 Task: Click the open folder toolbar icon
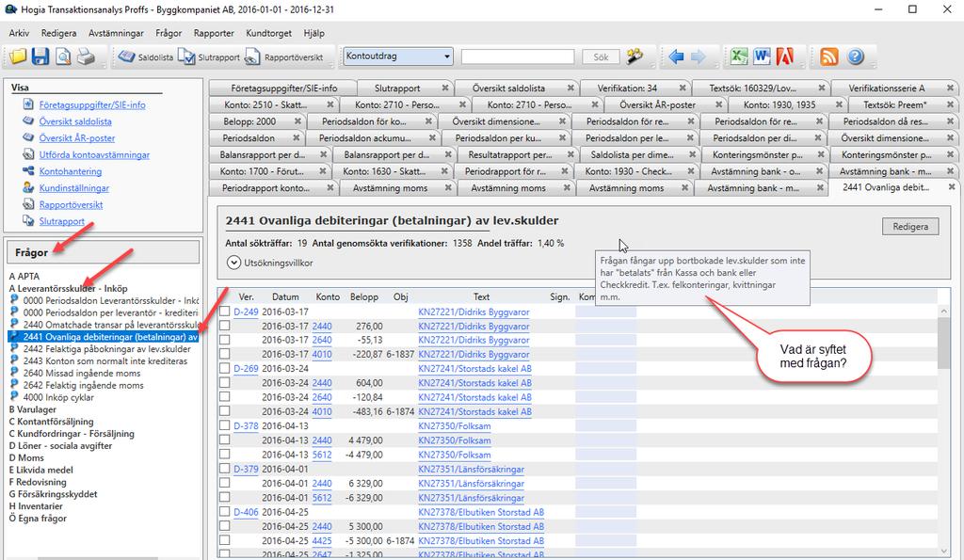tap(18, 56)
